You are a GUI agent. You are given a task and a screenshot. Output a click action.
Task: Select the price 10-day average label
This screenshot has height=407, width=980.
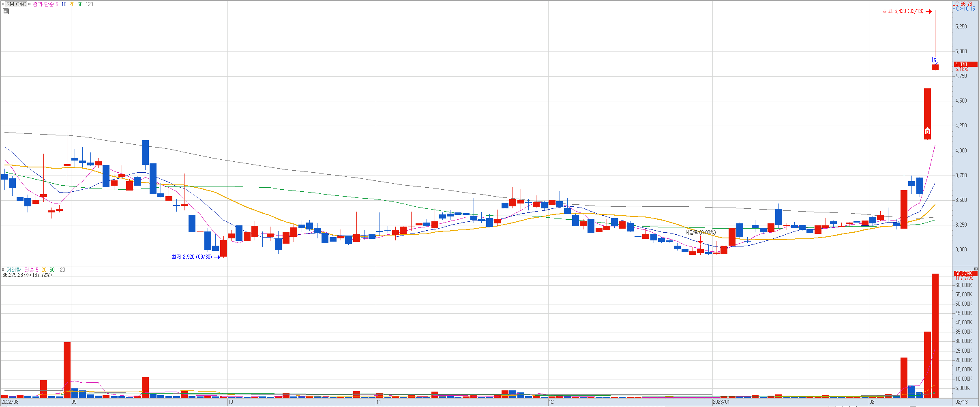tap(64, 4)
